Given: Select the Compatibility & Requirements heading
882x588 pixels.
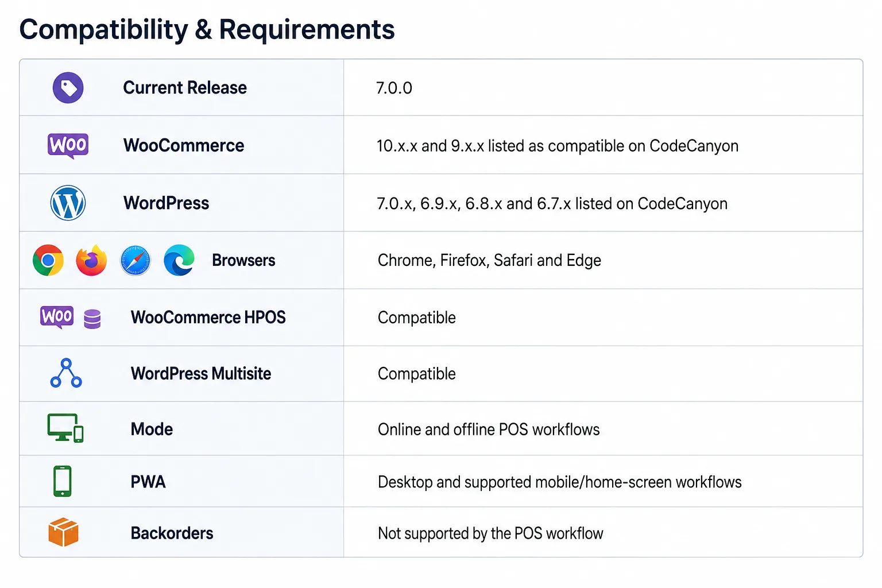Looking at the screenshot, I should (x=207, y=29).
